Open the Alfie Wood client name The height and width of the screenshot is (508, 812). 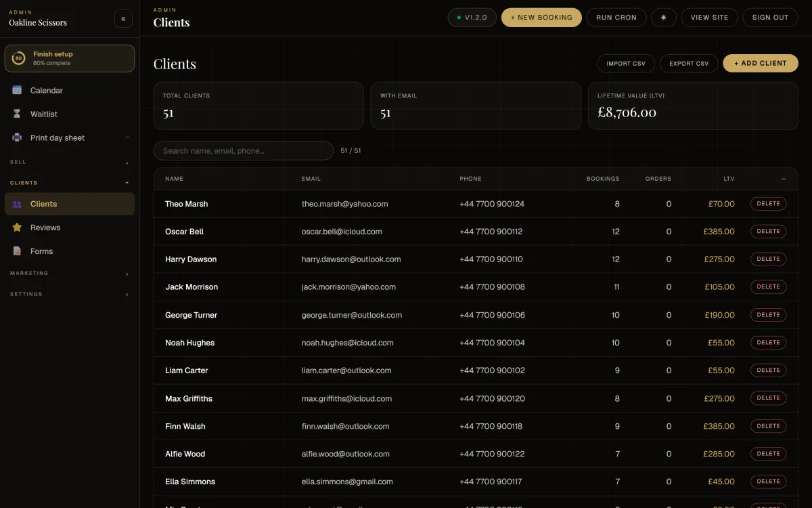coord(185,454)
